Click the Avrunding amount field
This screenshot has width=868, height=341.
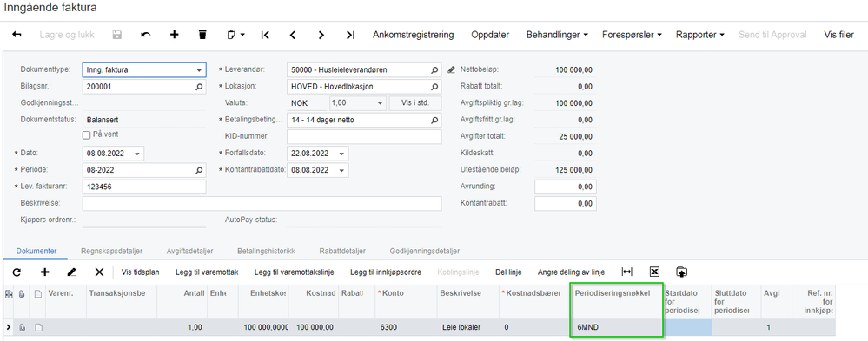[565, 187]
